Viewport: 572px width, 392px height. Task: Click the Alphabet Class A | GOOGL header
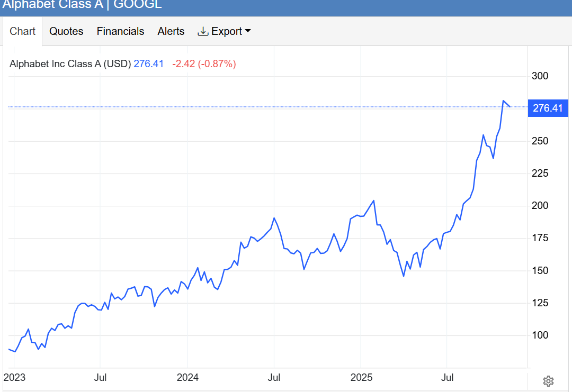pos(82,5)
